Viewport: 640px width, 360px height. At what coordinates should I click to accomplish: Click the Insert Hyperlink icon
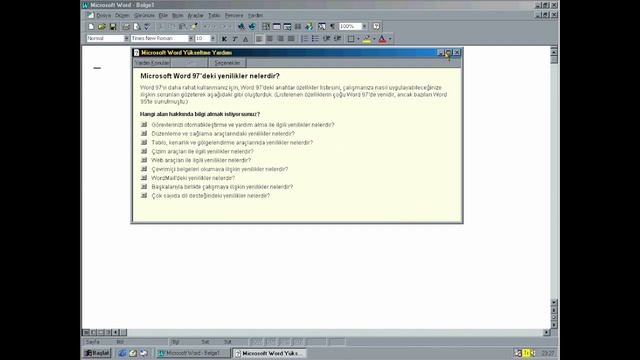241,27
